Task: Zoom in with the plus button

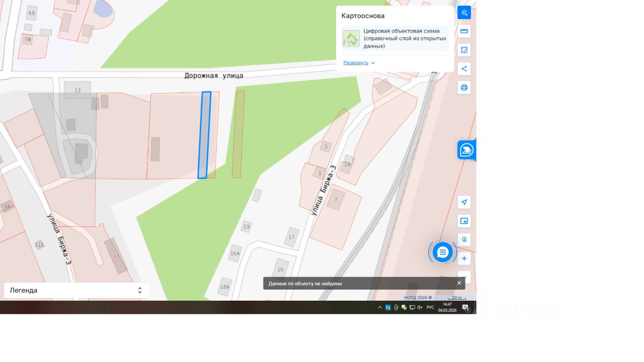Action: click(464, 258)
